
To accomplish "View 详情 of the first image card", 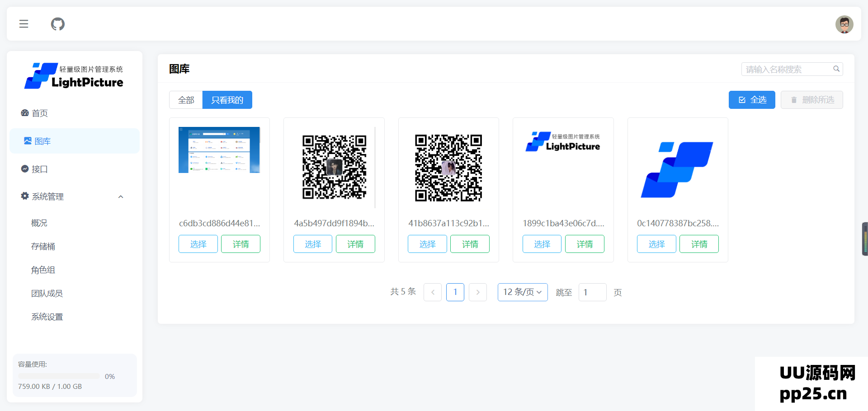I will 241,244.
